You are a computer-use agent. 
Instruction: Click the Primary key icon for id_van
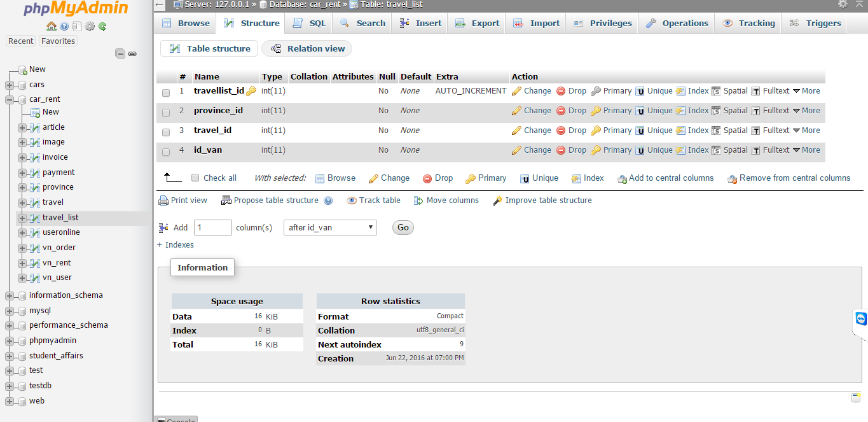(596, 150)
